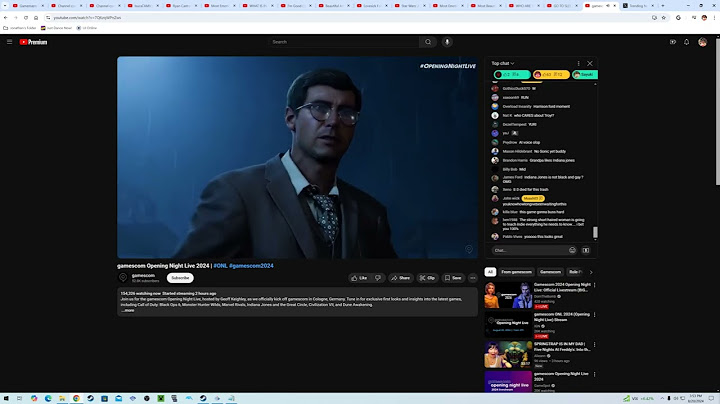Click the YouTube search input field
The image size is (720, 404).
click(343, 42)
